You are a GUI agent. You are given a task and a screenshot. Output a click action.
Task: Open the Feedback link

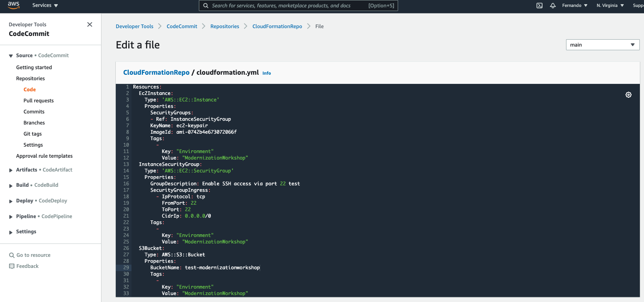point(24,266)
